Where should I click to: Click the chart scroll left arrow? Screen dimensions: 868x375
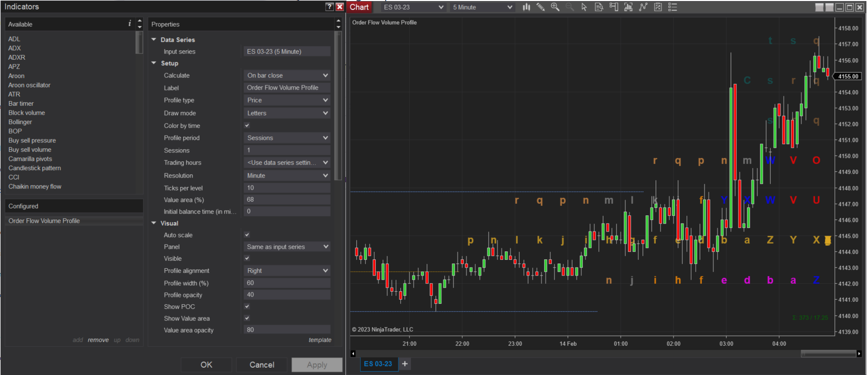353,354
